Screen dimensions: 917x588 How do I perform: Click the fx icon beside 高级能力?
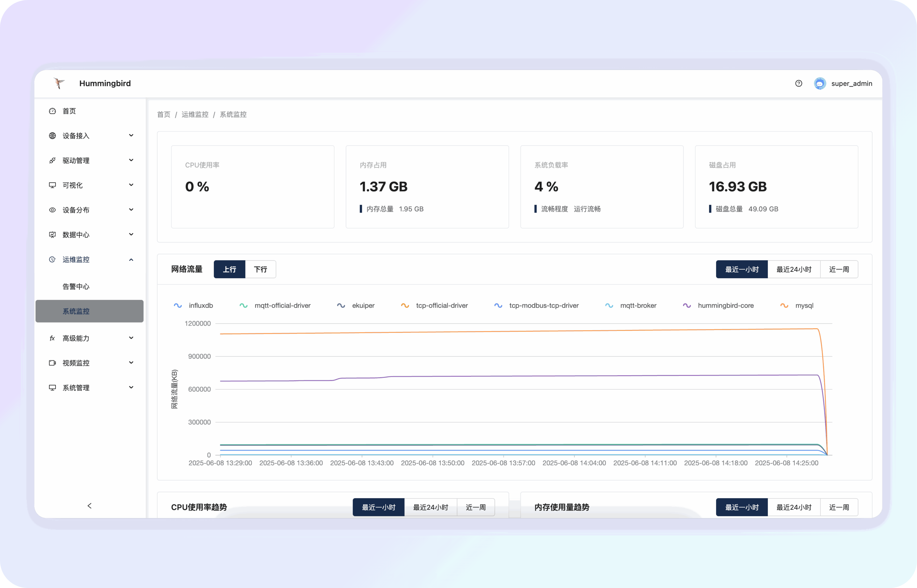[x=52, y=338]
